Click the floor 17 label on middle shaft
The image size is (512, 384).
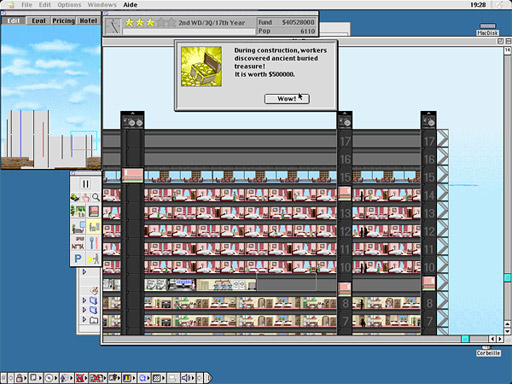345,141
